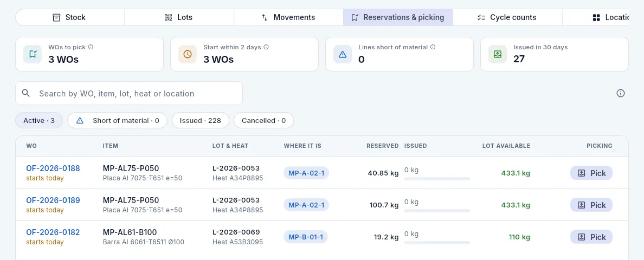
Task: Filter by Issued · 228
Action: pos(201,121)
